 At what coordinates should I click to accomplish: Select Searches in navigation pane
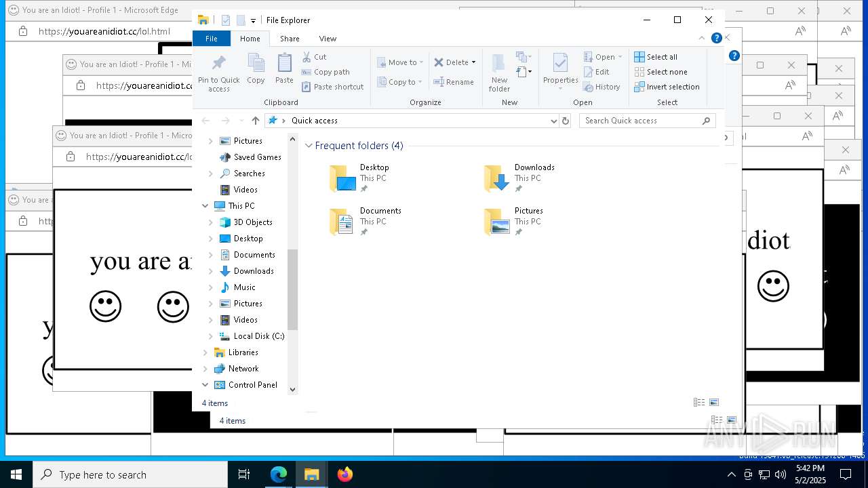pyautogui.click(x=249, y=174)
